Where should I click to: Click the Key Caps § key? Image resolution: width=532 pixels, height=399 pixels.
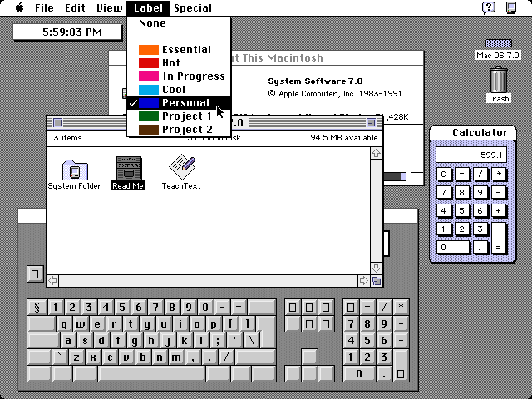(x=37, y=307)
